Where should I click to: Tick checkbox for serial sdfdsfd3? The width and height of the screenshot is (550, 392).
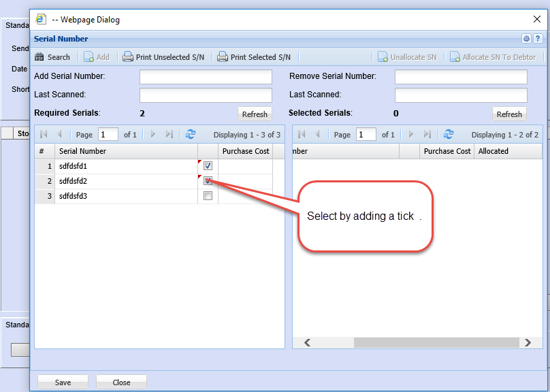click(x=208, y=196)
